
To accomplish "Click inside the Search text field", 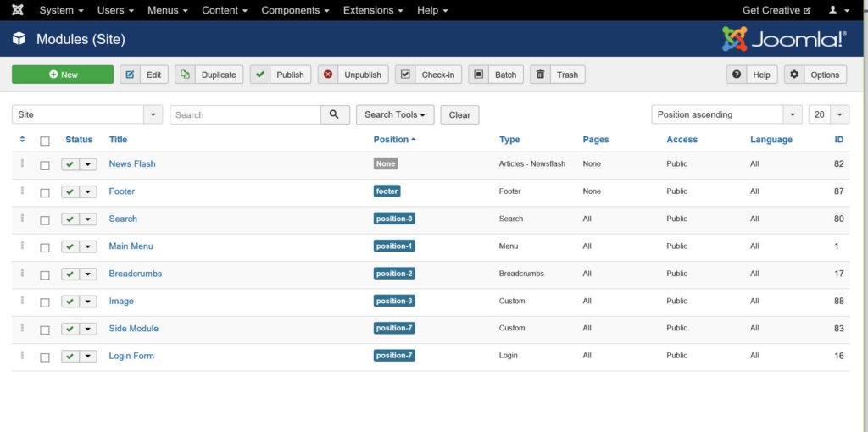I will click(x=245, y=114).
